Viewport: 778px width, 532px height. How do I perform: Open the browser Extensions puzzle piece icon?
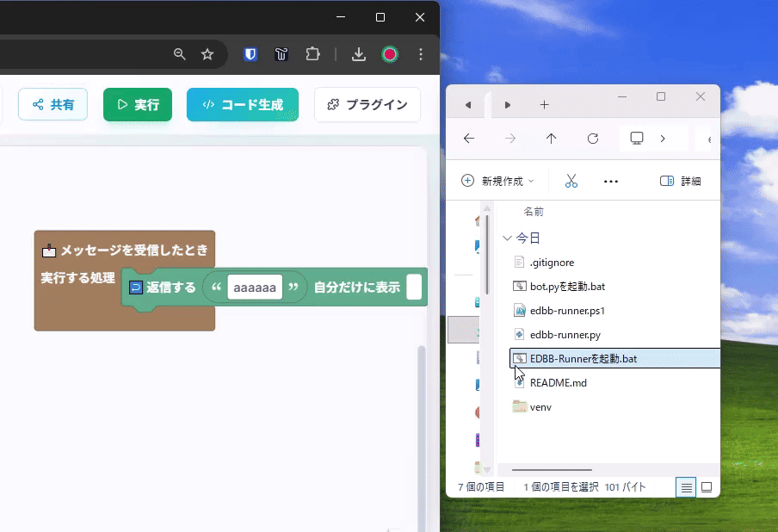pyautogui.click(x=313, y=53)
